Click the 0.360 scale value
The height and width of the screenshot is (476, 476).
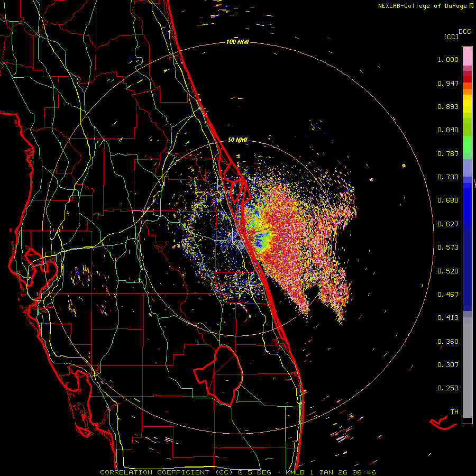coord(448,342)
